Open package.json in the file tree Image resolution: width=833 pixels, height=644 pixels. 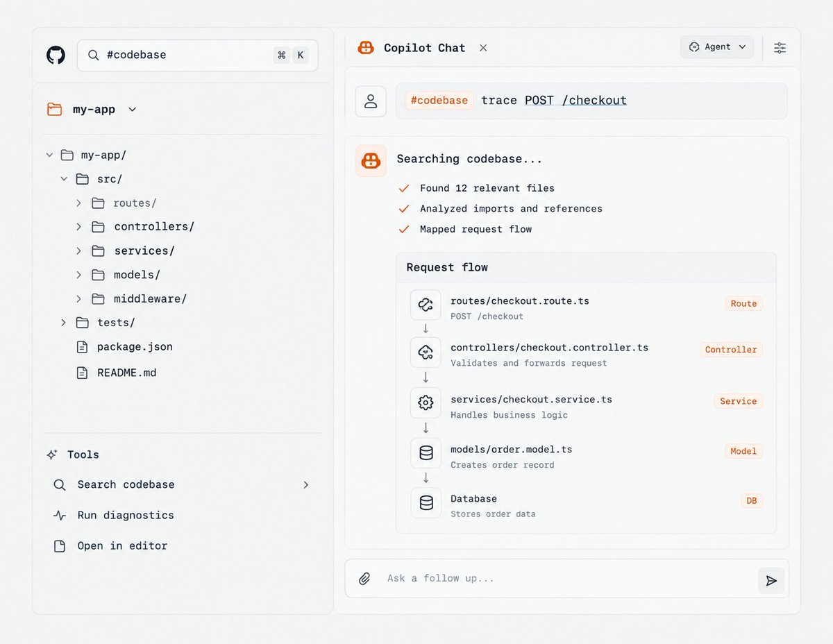135,347
